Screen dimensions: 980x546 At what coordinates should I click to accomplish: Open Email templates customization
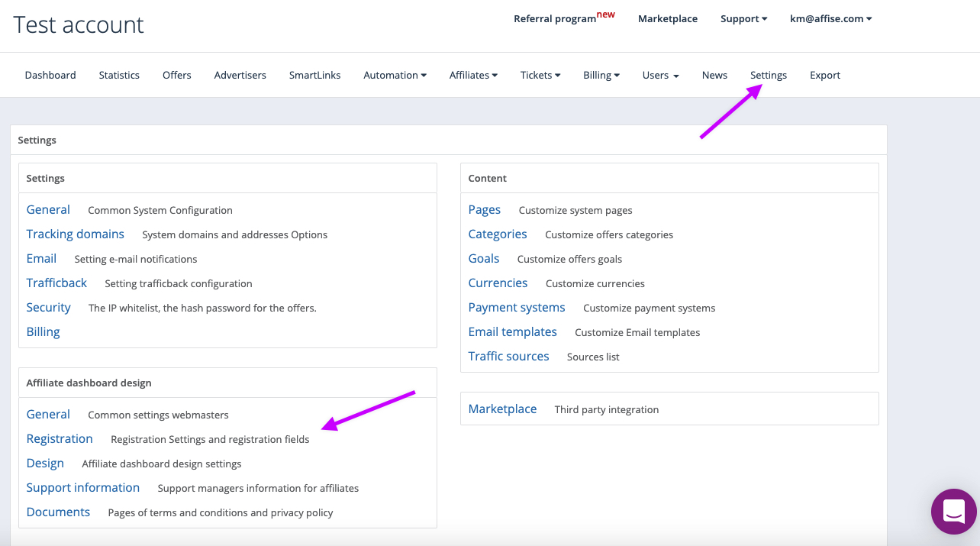pyautogui.click(x=512, y=331)
